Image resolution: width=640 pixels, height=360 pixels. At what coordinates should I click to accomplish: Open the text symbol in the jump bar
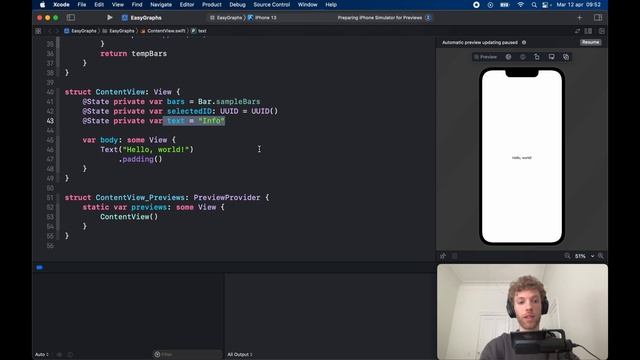click(x=199, y=31)
